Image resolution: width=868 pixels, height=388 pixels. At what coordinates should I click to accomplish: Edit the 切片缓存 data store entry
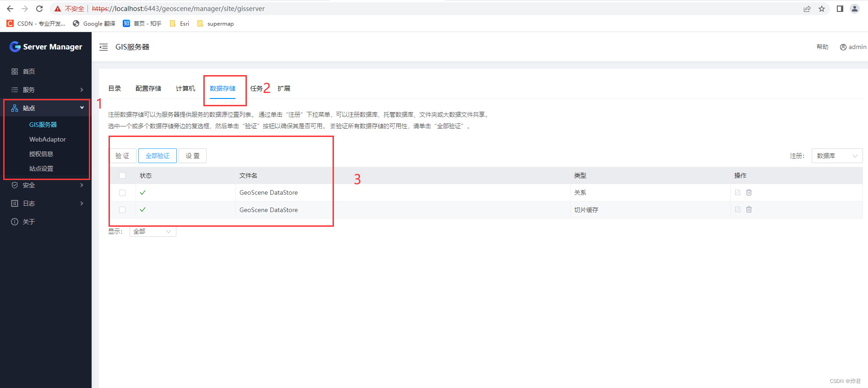point(737,209)
